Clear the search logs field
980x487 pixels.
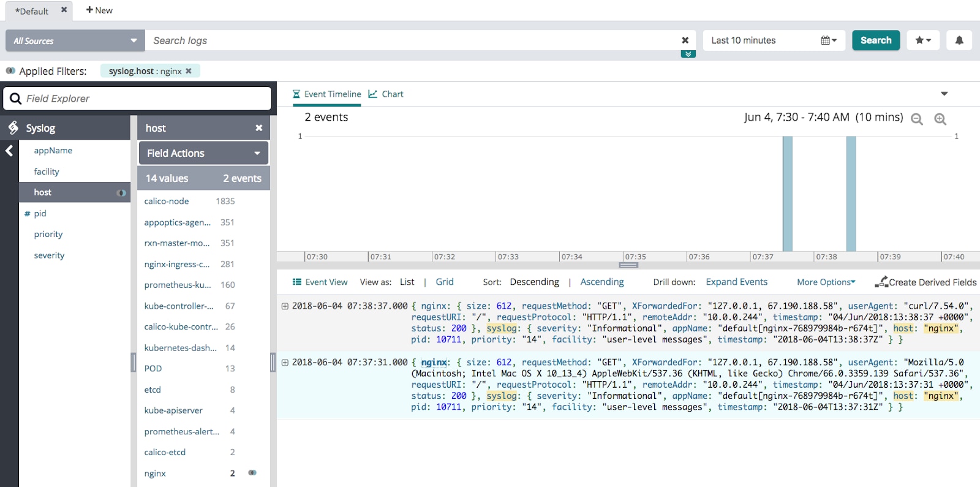[685, 40]
